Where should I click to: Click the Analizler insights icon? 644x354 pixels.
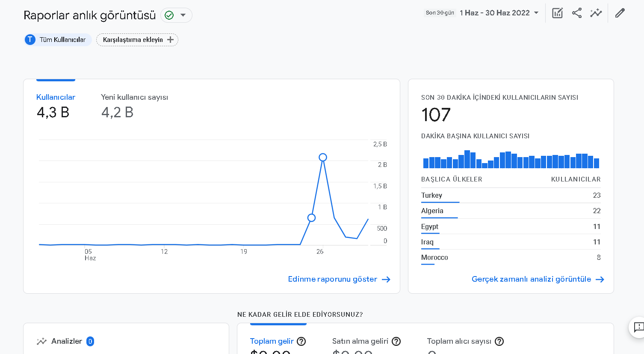coord(41,341)
